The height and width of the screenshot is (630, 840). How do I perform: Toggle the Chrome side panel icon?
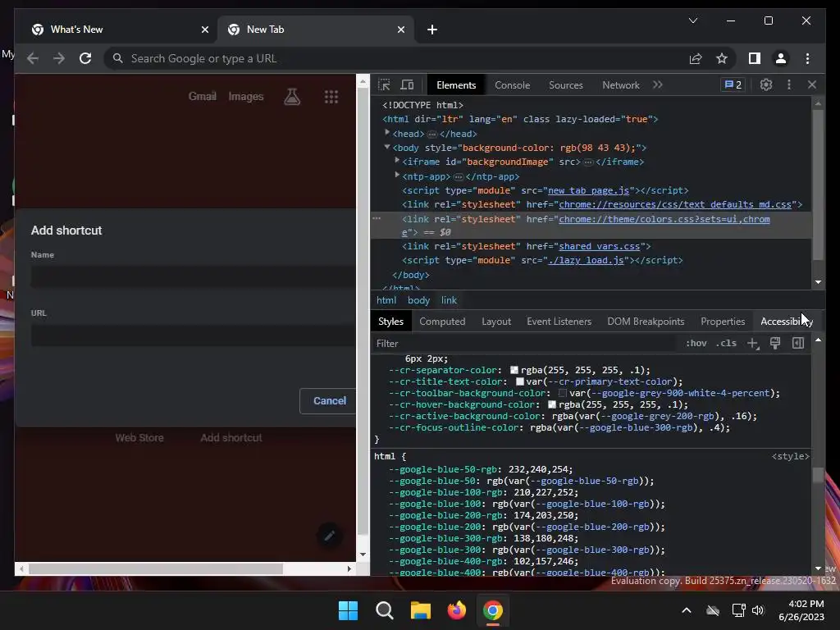(x=755, y=58)
